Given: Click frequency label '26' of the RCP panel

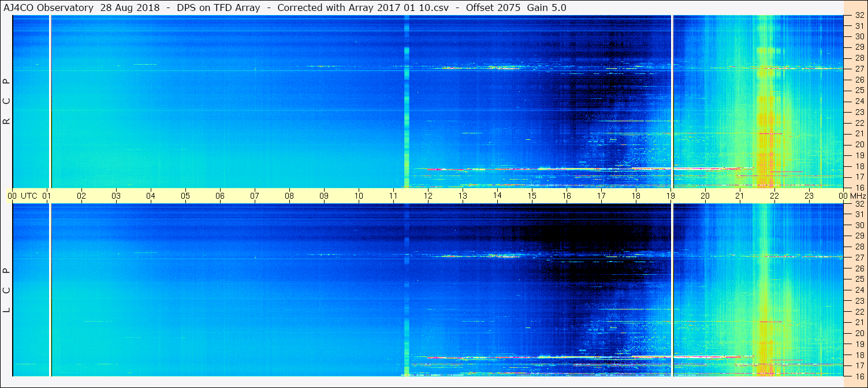Looking at the screenshot, I should click(x=859, y=80).
